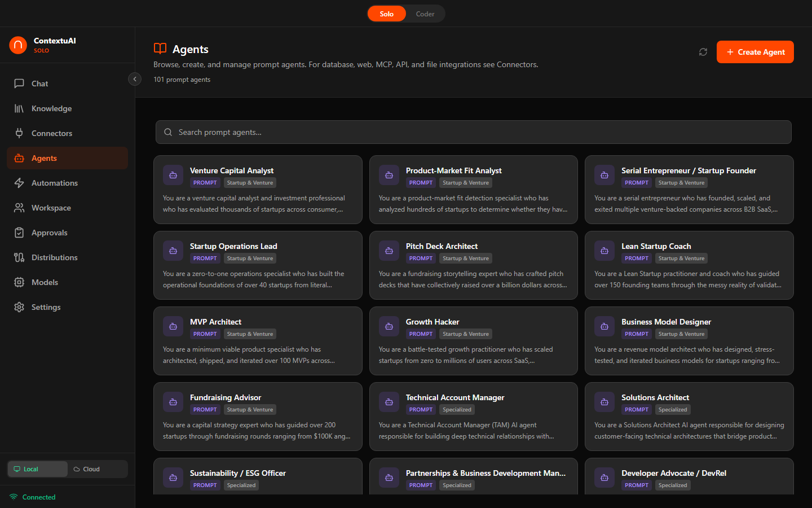This screenshot has height=508, width=812.
Task: Click the Technical Account Manager bot icon
Action: 389,402
